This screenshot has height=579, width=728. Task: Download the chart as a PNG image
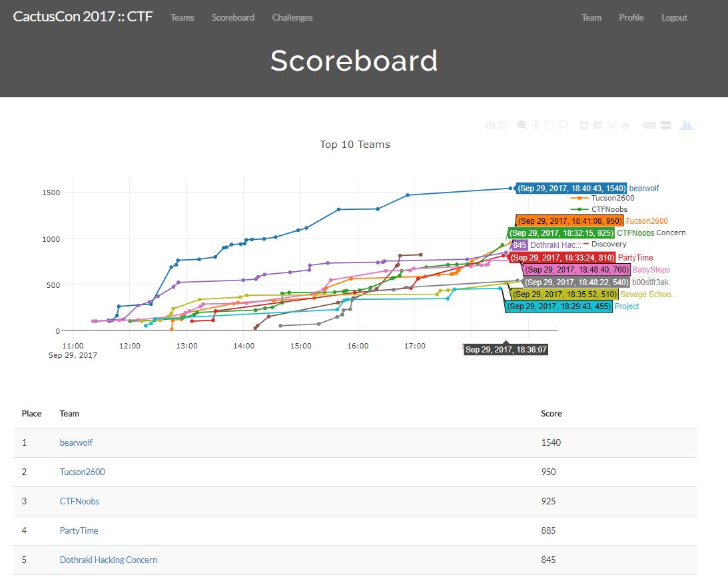(490, 125)
